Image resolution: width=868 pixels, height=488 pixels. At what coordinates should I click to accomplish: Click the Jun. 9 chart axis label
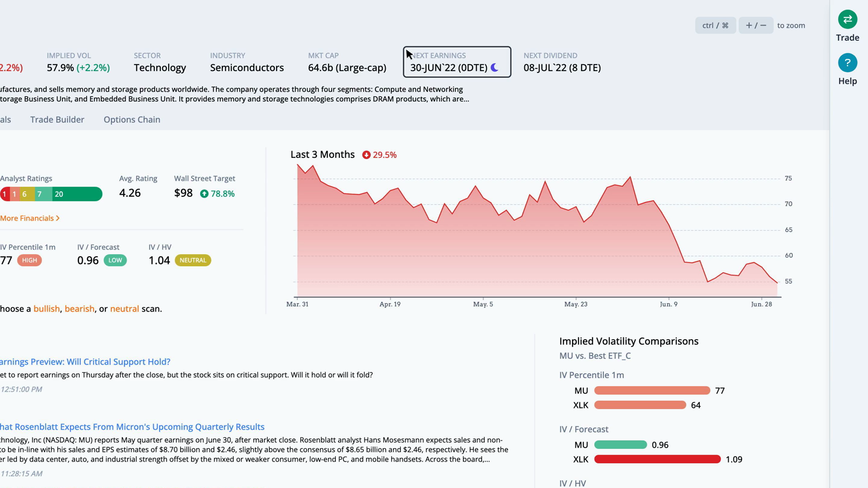click(668, 304)
